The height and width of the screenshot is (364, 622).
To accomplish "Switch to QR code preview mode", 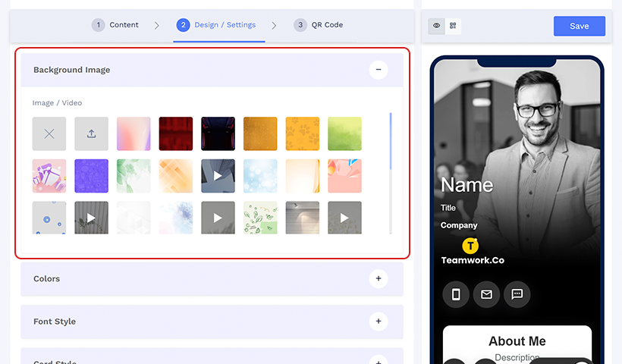I will (453, 26).
